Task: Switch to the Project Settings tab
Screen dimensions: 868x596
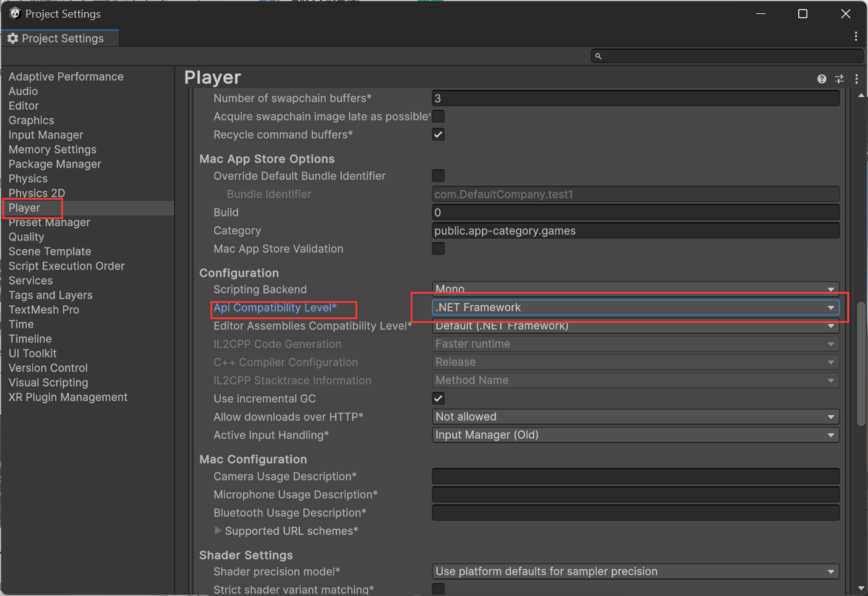Action: tap(61, 38)
